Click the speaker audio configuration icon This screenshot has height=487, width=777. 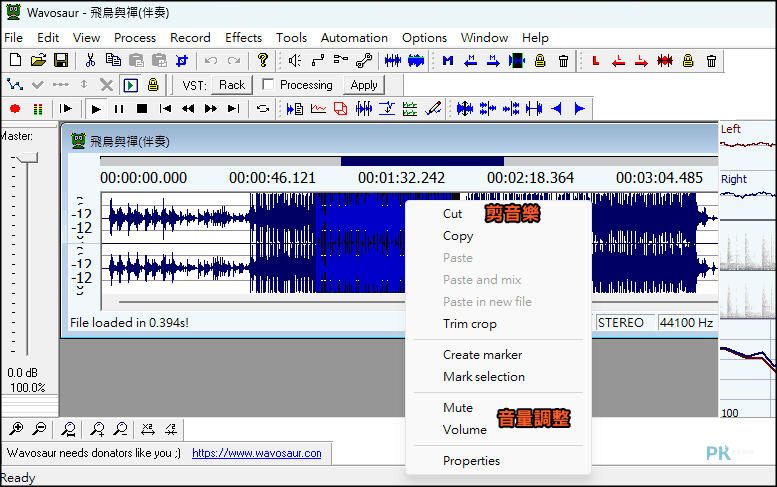295,60
